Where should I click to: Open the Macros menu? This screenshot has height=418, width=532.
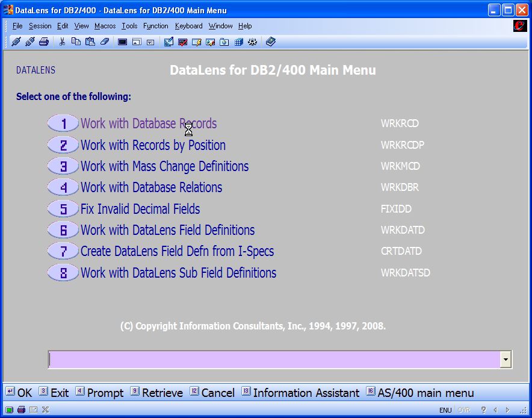tap(105, 26)
